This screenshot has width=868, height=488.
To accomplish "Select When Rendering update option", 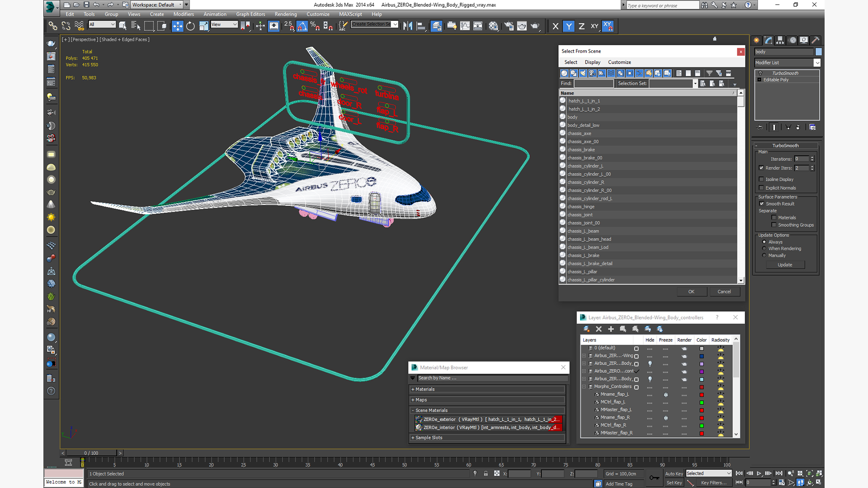I will pos(764,249).
